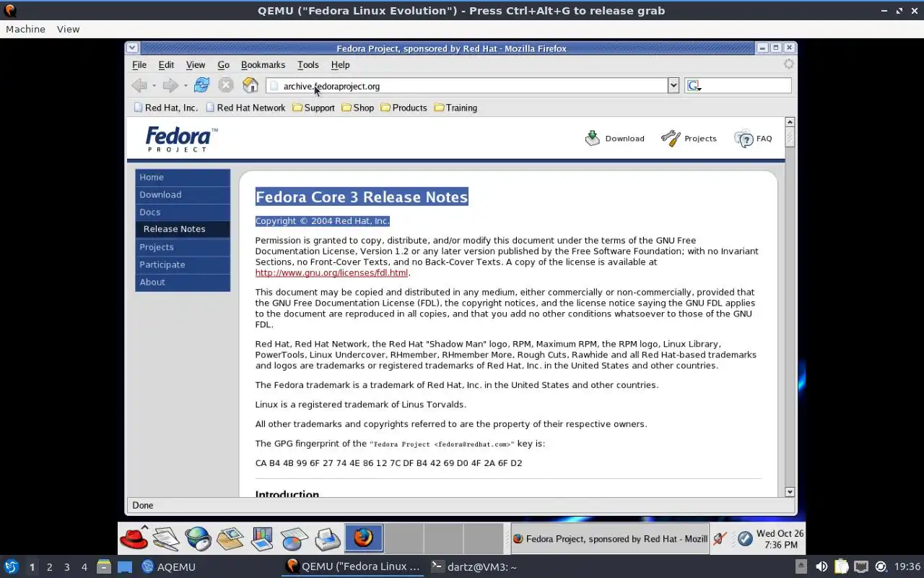
Task: Click the Projects tools icon in header
Action: click(x=671, y=138)
